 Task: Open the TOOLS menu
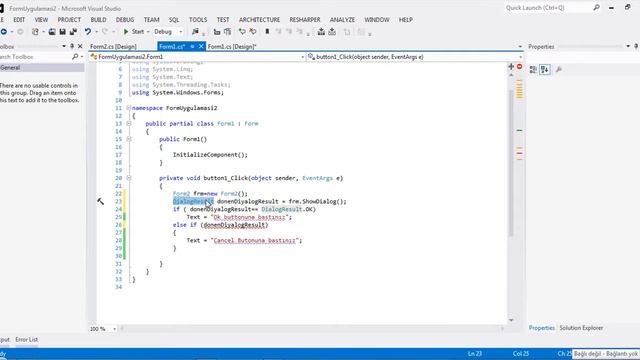pyautogui.click(x=198, y=20)
